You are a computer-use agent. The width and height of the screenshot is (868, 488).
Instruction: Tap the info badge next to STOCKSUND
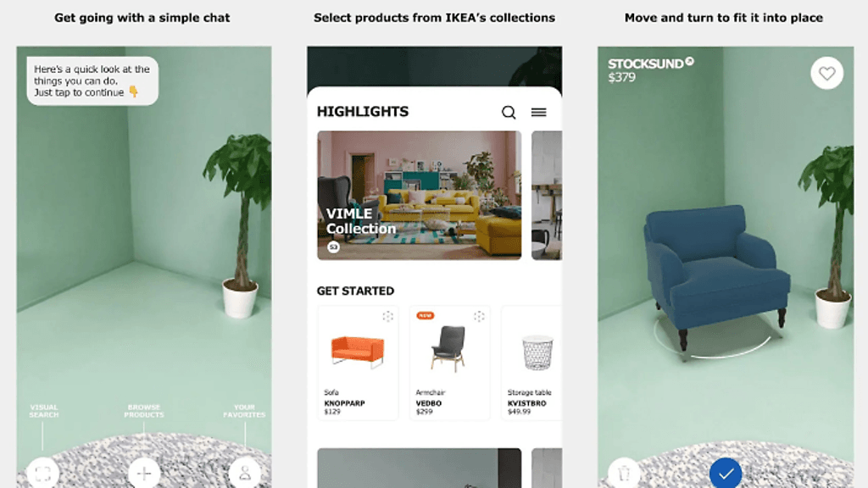tap(690, 61)
